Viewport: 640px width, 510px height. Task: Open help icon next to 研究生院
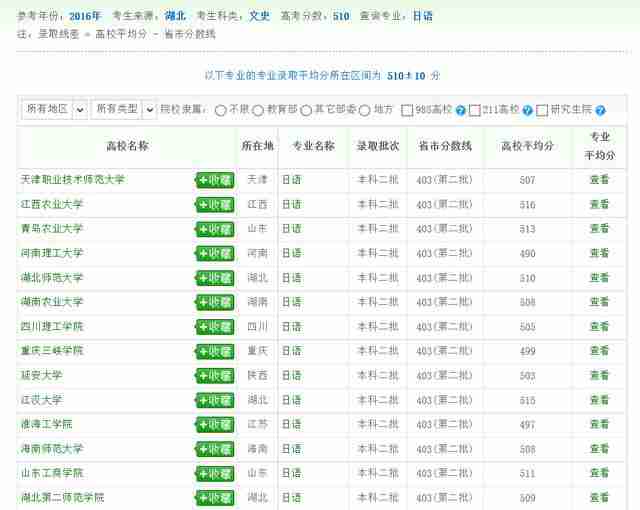[600, 110]
